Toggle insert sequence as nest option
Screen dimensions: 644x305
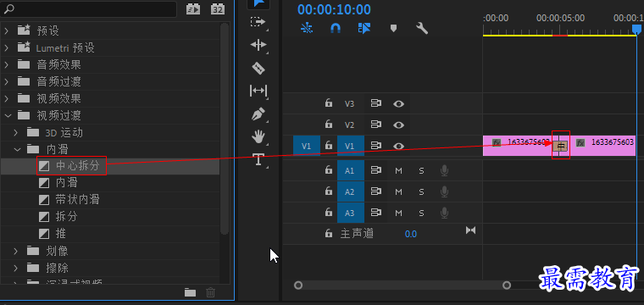tap(307, 28)
